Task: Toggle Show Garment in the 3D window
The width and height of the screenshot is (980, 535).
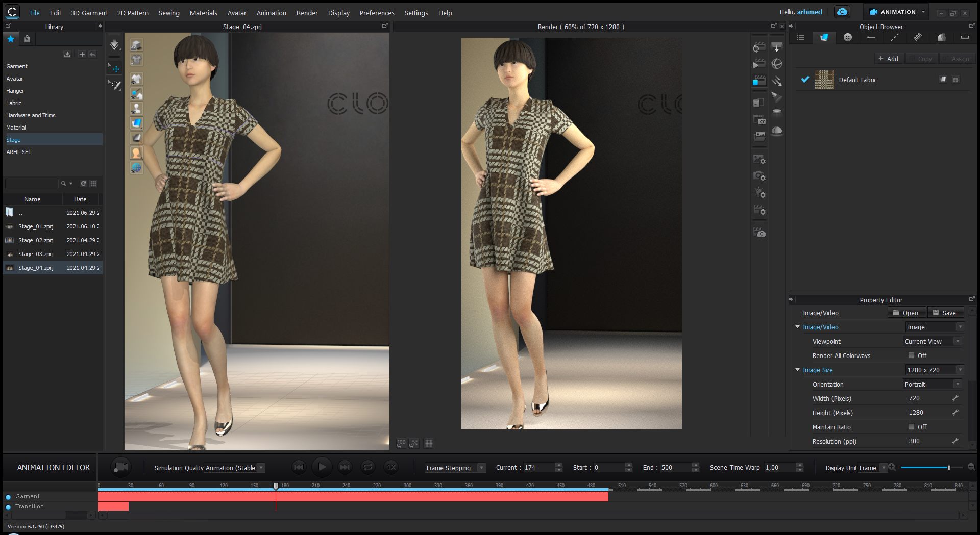Action: 136,79
